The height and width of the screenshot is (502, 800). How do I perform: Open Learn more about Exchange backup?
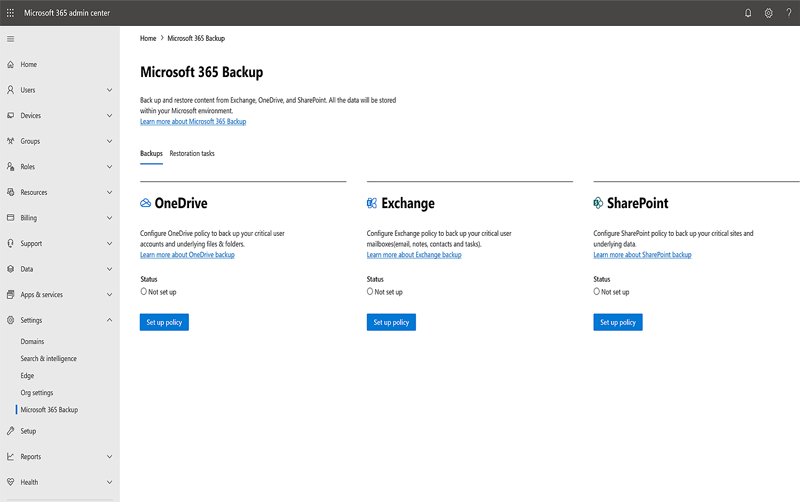click(x=414, y=255)
